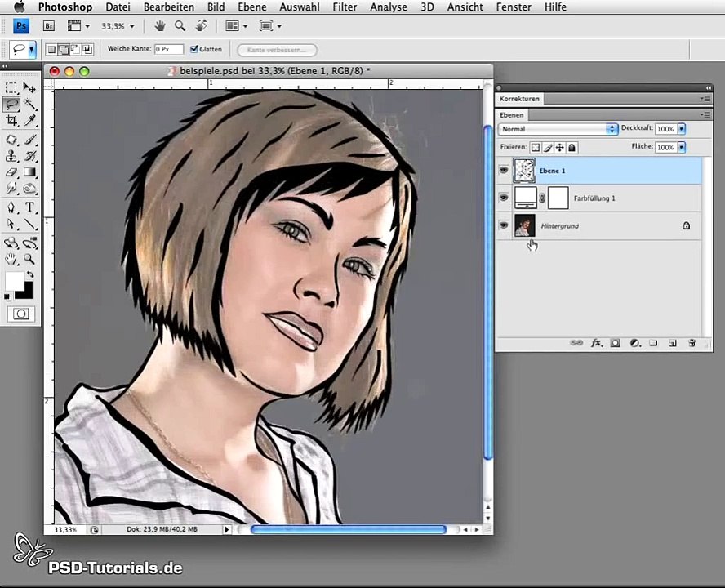Select the Path Selection tool
Image resolution: width=725 pixels, height=588 pixels.
point(11,224)
